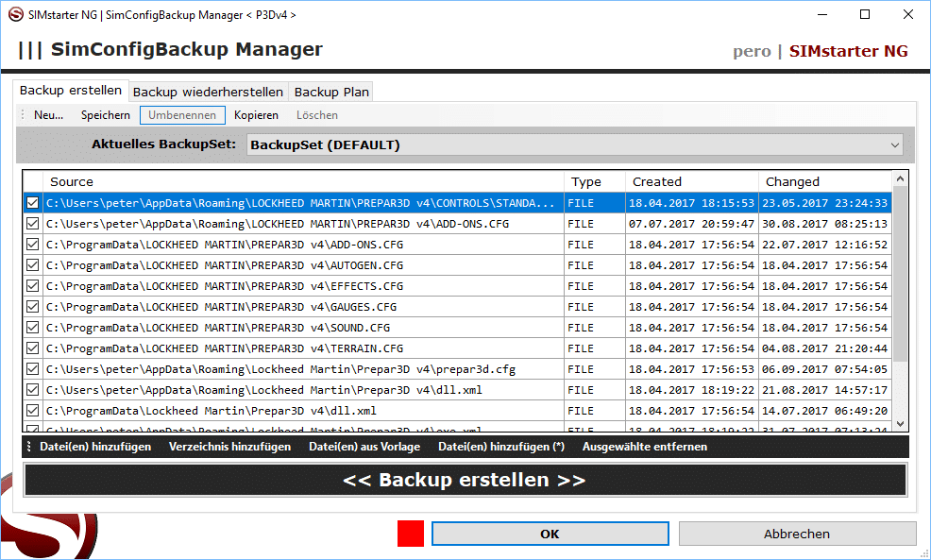
Task: Click Datei(en) hinzufügen in bottom toolbar
Action: pos(94,447)
